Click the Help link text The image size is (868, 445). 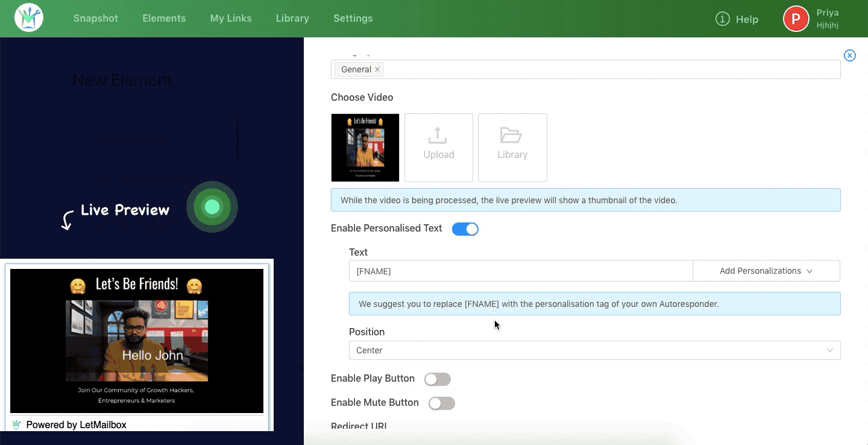point(747,19)
